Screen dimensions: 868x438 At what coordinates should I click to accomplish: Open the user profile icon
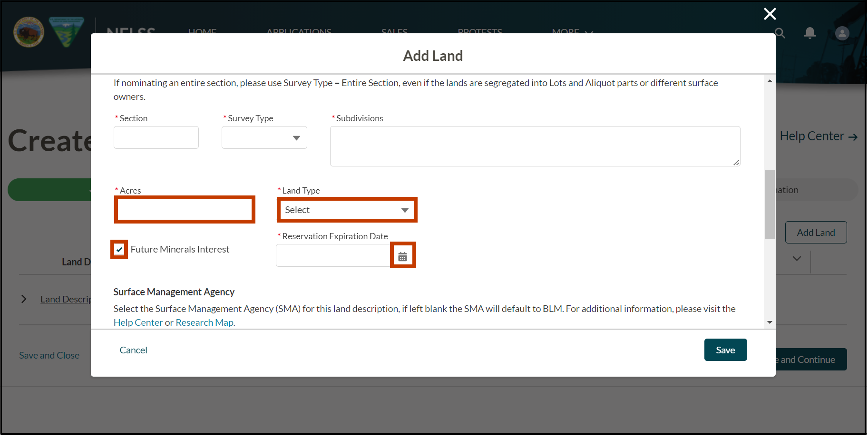tap(842, 33)
